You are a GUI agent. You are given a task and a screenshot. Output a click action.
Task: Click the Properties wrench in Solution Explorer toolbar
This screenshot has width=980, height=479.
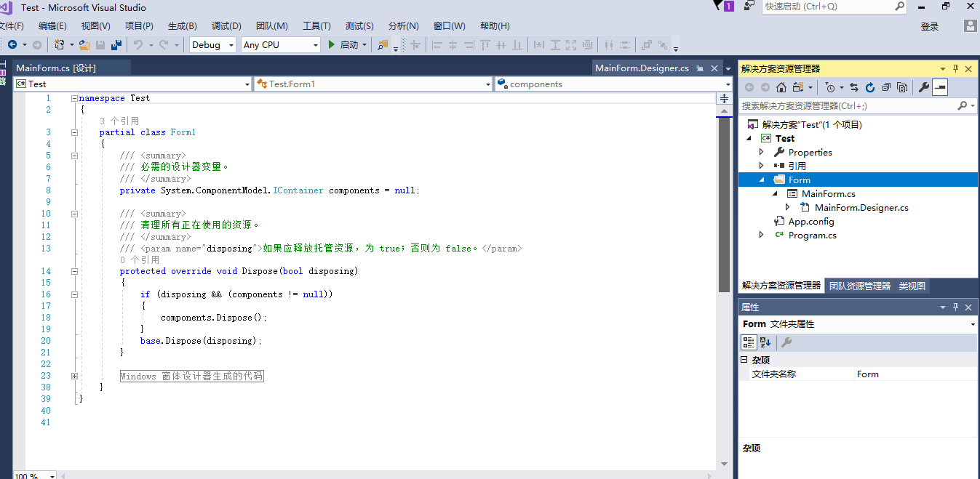pyautogui.click(x=924, y=87)
